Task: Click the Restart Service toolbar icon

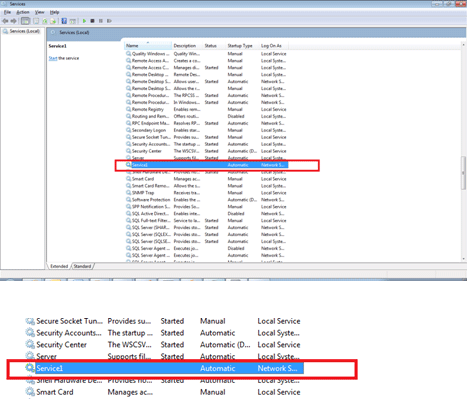Action: (109, 21)
